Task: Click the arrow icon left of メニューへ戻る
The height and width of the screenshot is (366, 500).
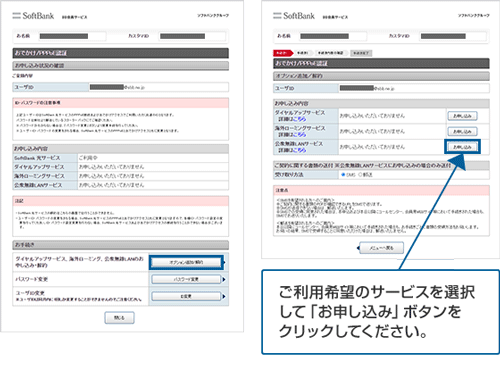Action: click(358, 248)
